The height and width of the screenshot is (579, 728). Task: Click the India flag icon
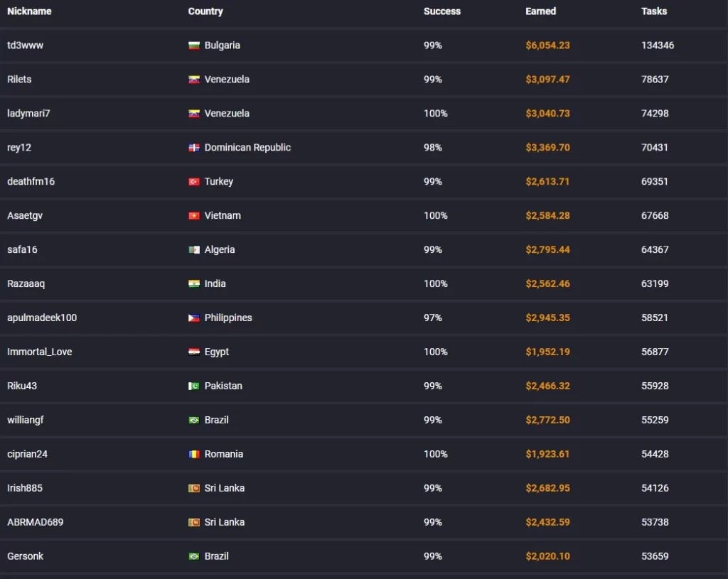coord(193,283)
